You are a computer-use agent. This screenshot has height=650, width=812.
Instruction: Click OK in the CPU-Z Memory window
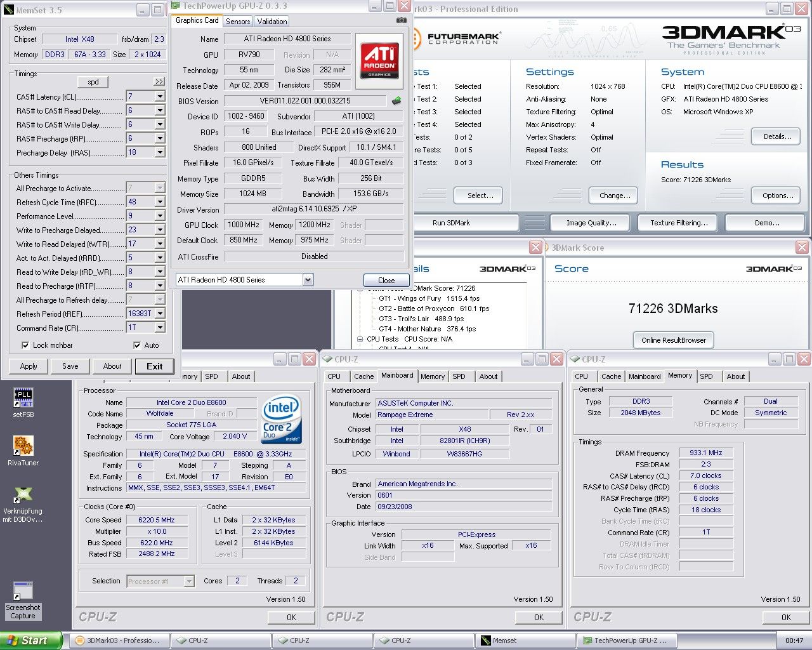coord(786,617)
